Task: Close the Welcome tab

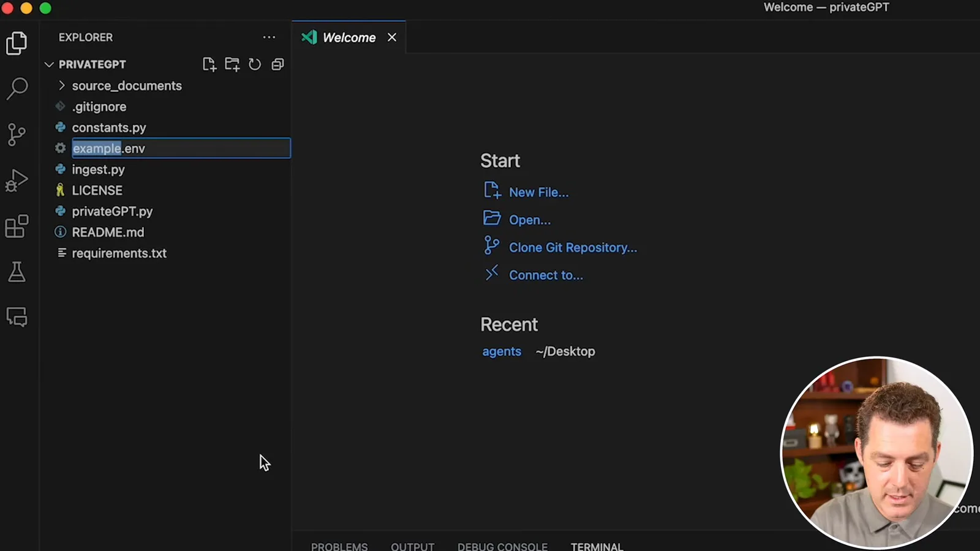Action: [x=392, y=37]
